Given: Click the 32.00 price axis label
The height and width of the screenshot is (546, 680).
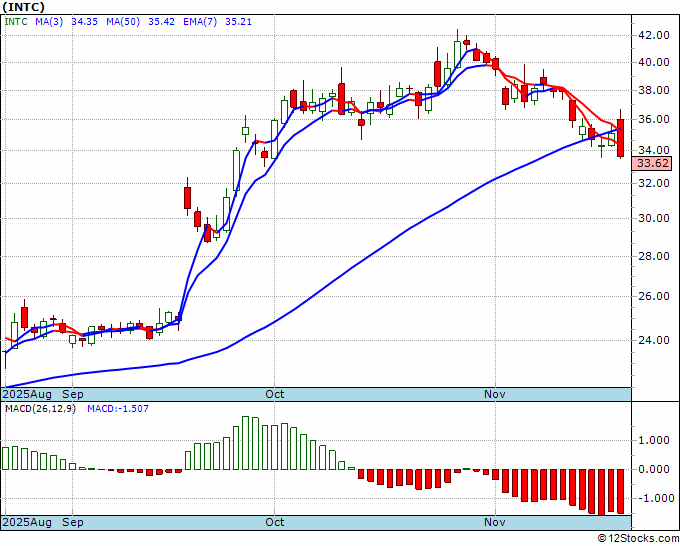Looking at the screenshot, I should coord(655,183).
